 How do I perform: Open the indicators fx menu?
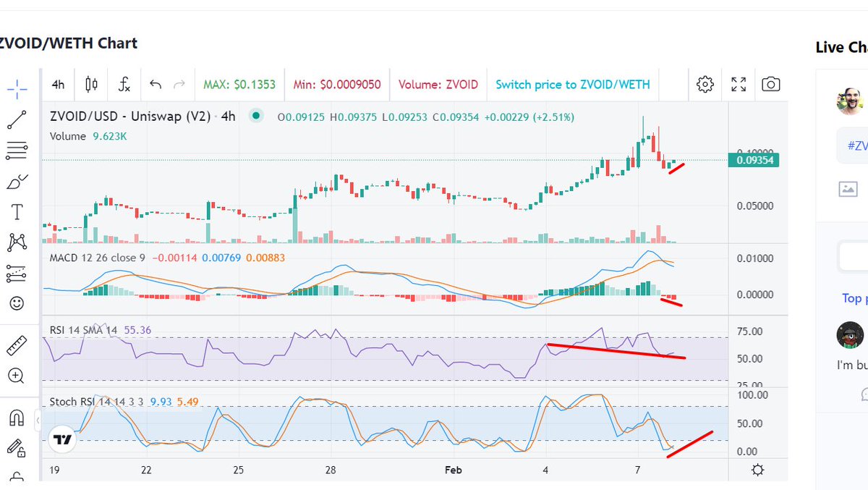tap(124, 85)
